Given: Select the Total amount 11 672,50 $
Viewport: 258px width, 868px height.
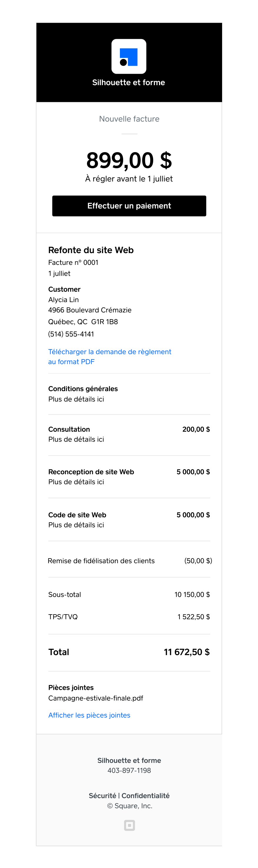Looking at the screenshot, I should pos(187,652).
